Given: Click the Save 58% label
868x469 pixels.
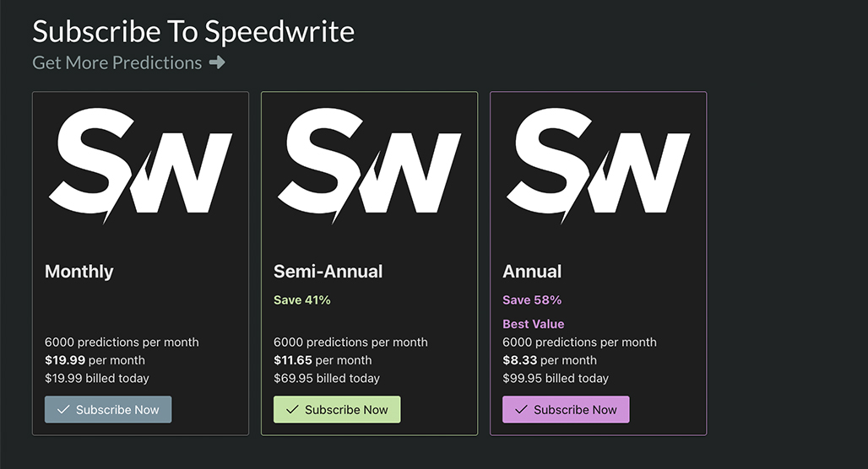Looking at the screenshot, I should (x=532, y=299).
